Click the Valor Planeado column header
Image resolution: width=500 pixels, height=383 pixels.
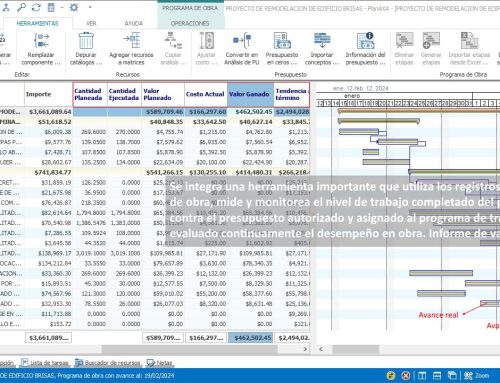(163, 94)
